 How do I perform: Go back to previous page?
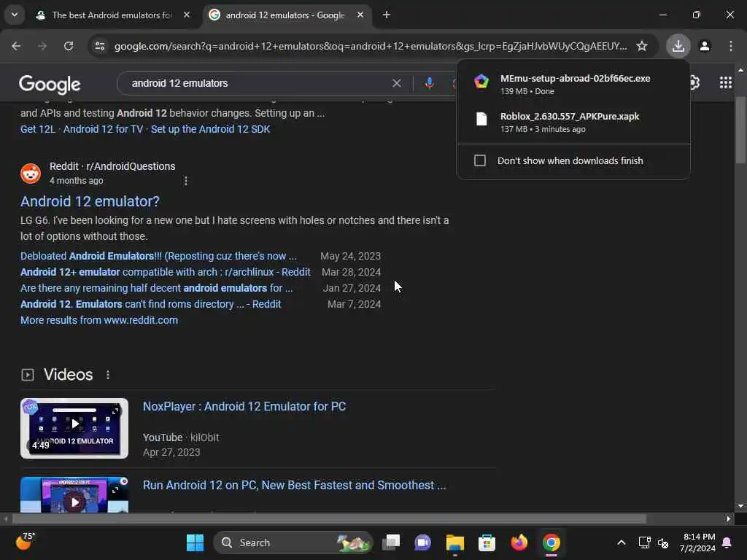16,46
